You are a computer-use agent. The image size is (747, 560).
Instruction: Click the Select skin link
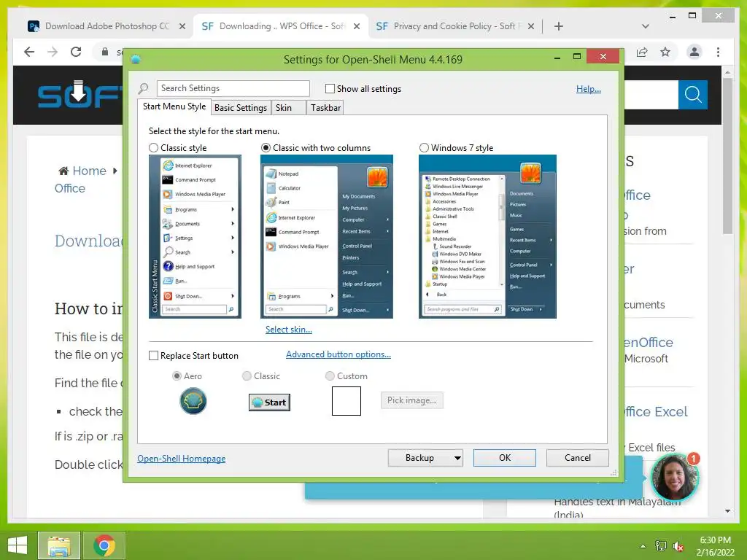pos(289,330)
